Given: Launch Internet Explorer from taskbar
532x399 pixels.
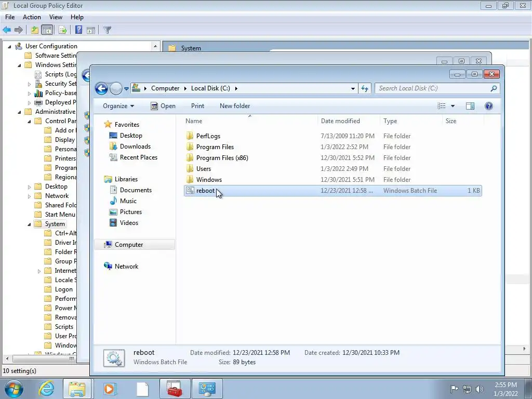Looking at the screenshot, I should click(x=46, y=389).
